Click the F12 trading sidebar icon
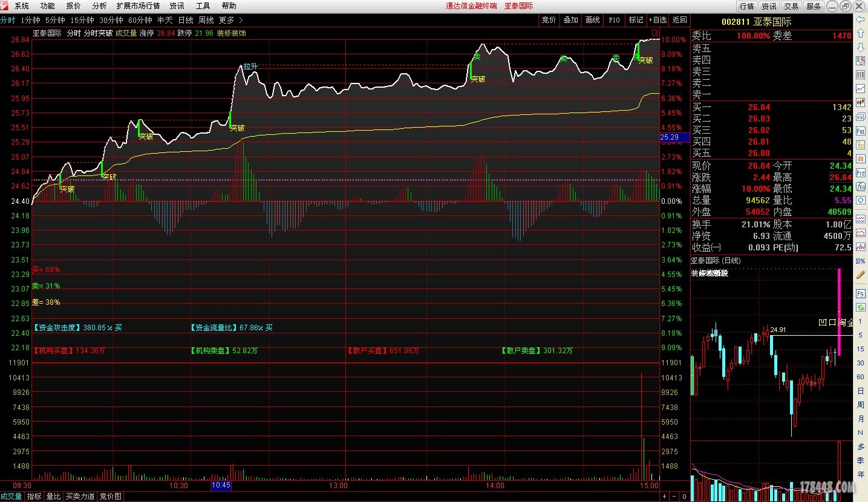The width and height of the screenshot is (868, 502). pos(860,172)
